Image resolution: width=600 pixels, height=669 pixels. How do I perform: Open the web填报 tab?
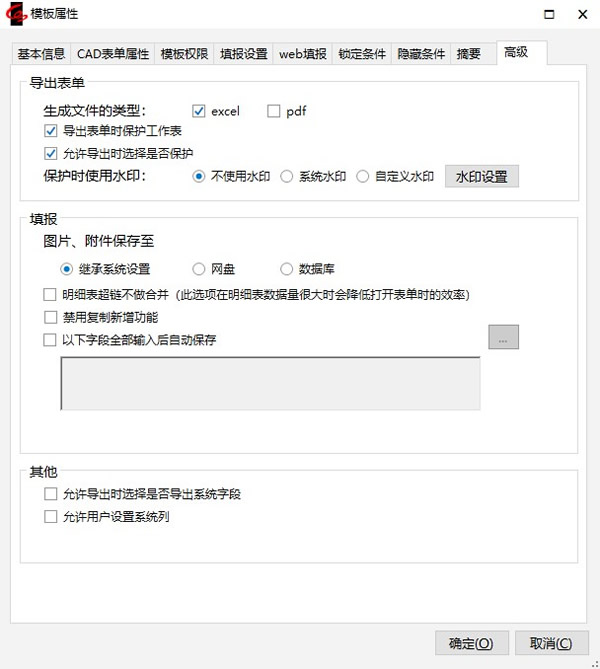click(x=302, y=54)
